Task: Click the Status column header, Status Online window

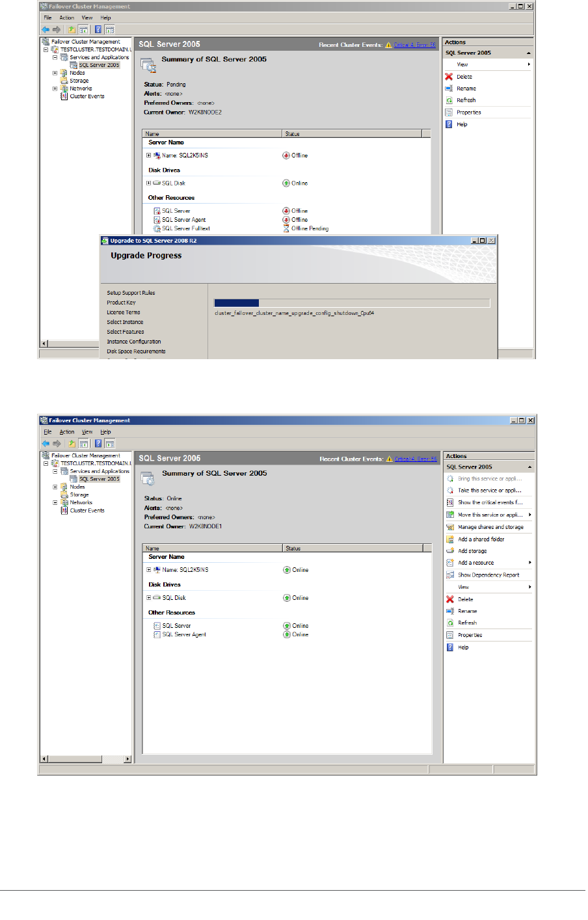Action: pos(353,548)
